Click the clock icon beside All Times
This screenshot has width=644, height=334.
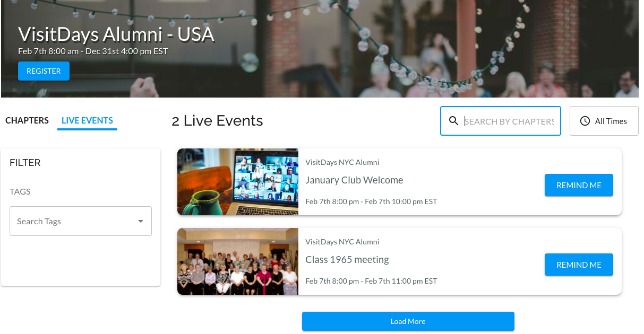tap(585, 121)
